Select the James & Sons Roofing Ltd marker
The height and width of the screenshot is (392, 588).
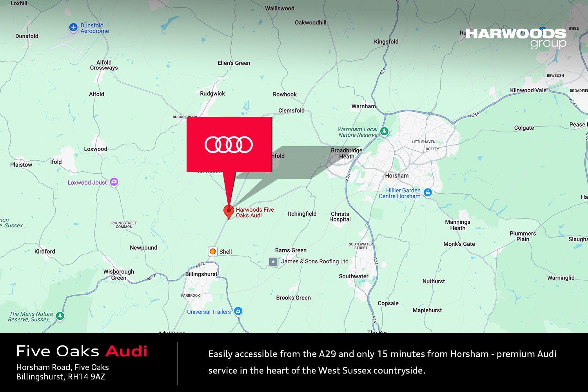(273, 261)
